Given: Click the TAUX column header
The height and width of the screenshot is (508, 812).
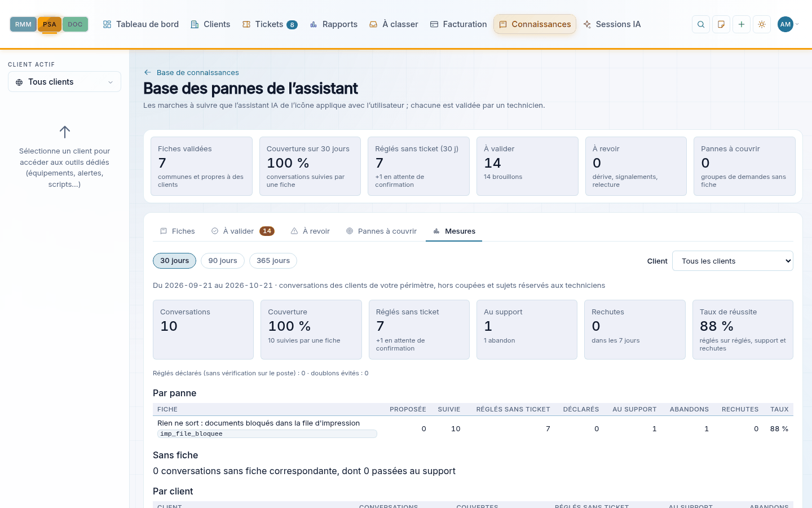Looking at the screenshot, I should coord(779,409).
